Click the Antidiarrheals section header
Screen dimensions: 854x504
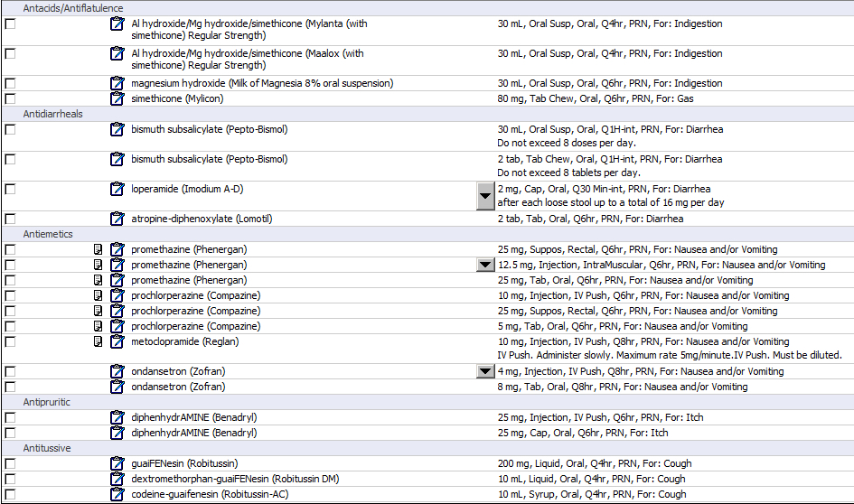52,114
